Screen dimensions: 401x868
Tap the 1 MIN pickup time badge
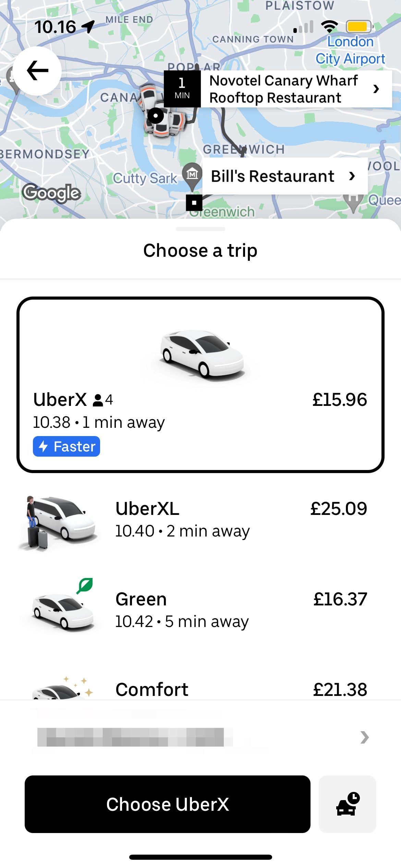click(182, 88)
